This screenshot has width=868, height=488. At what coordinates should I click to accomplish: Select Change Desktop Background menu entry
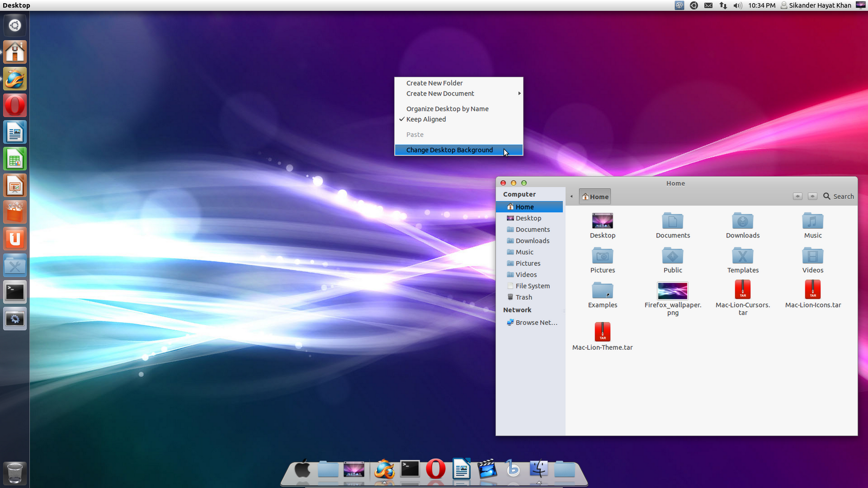(x=450, y=150)
